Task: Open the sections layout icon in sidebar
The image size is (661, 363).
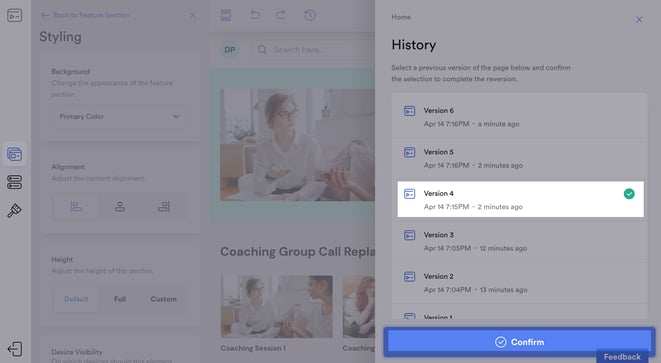Action: pyautogui.click(x=14, y=183)
